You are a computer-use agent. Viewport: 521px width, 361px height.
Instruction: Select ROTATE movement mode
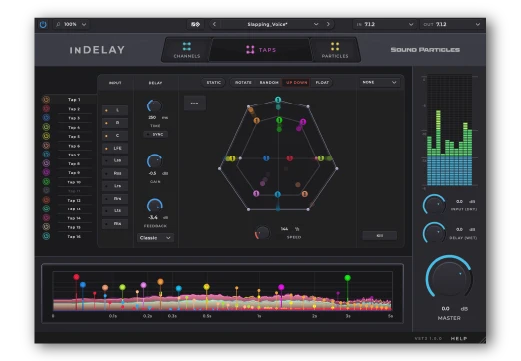[243, 82]
